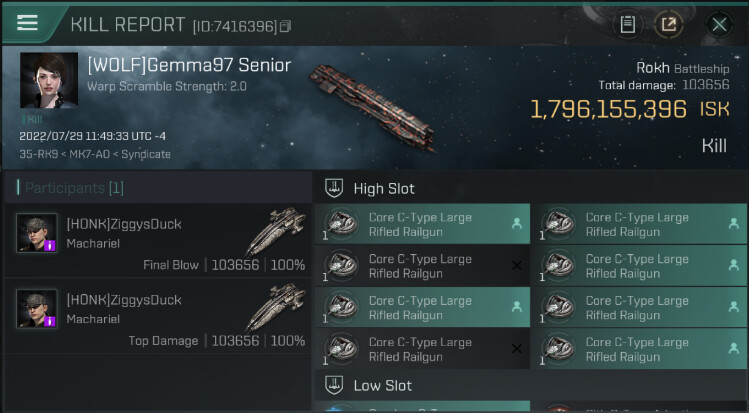View the victim character portrait
The height and width of the screenshot is (413, 749).
click(48, 82)
